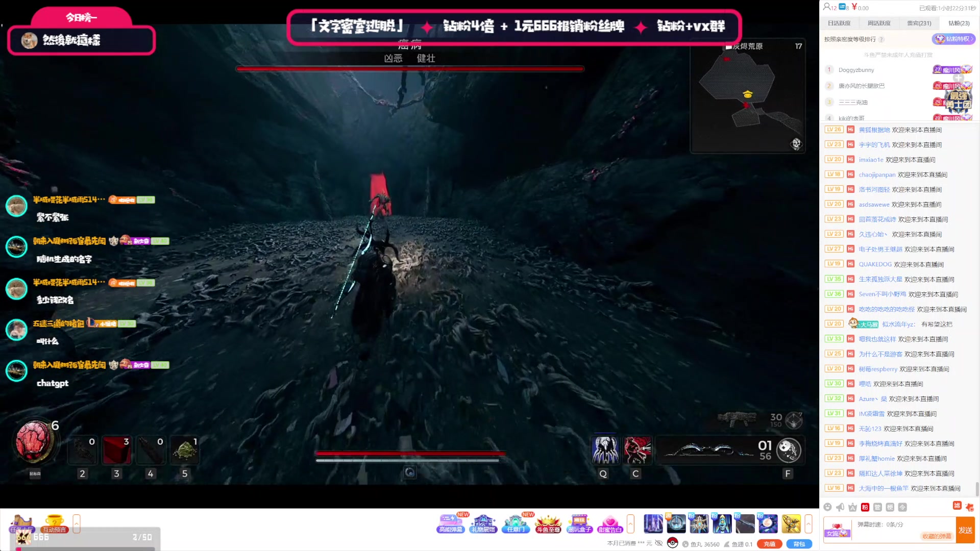Click the 已观看 watch time text
The image size is (980, 551).
coord(947,8)
